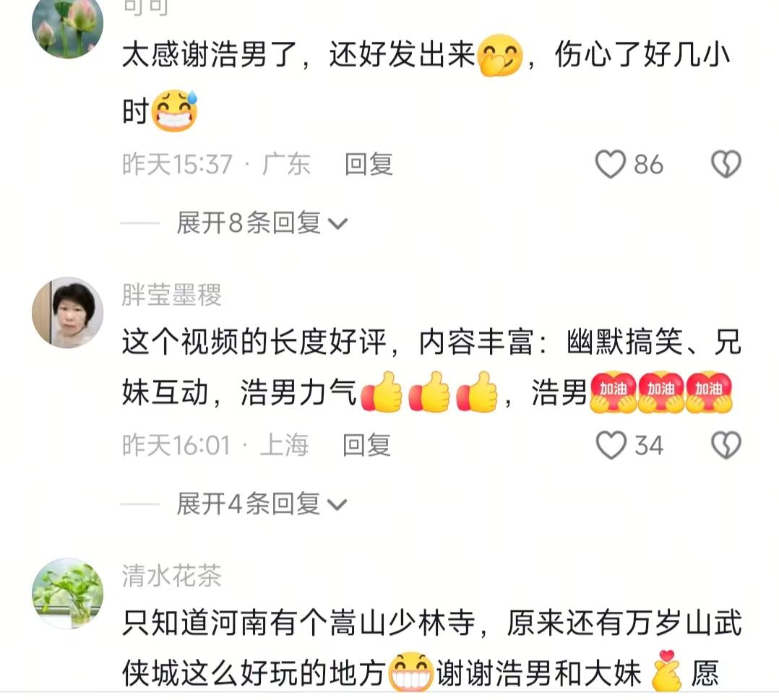The width and height of the screenshot is (779, 700).
Task: Open the lotus bud avatar at top
Action: (68, 25)
